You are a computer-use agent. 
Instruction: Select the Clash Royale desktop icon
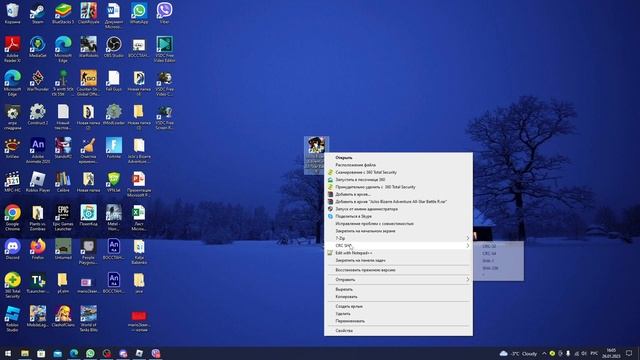[88, 13]
